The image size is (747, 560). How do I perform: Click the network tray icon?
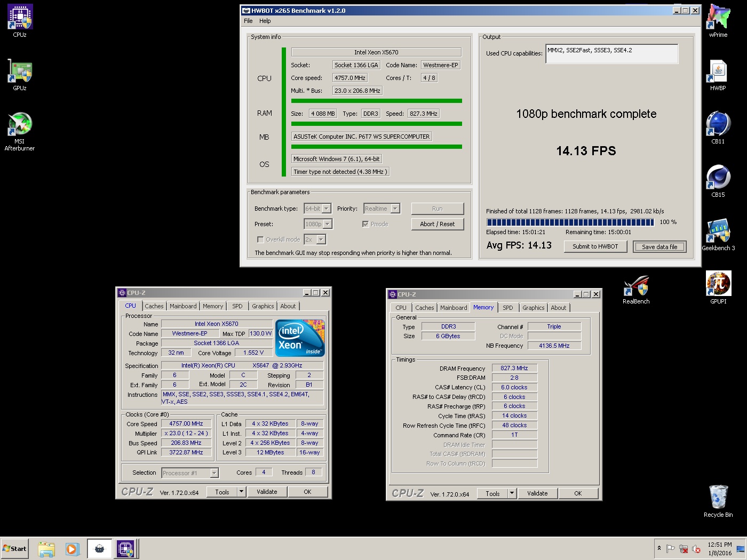click(684, 549)
